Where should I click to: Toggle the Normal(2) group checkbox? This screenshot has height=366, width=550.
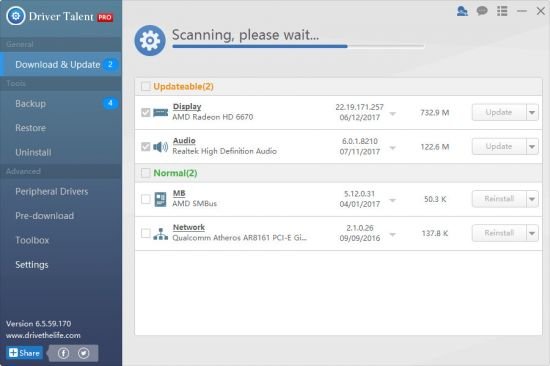click(x=146, y=173)
